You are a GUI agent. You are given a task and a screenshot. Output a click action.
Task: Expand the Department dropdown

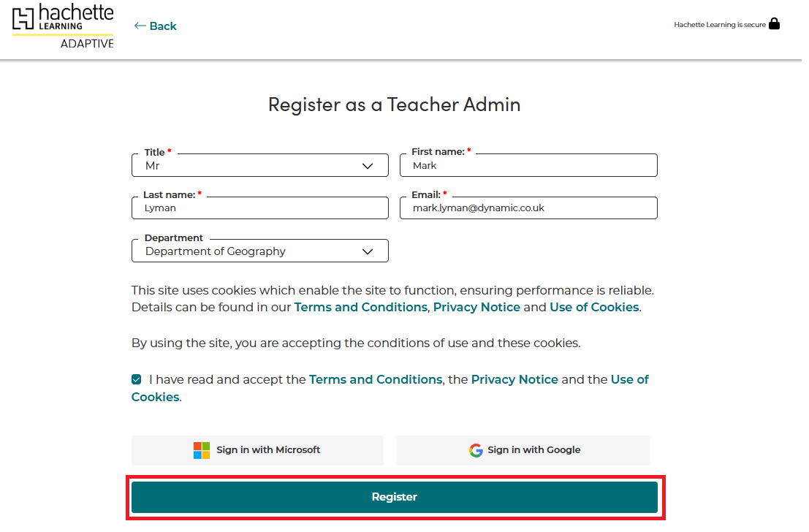(x=259, y=251)
